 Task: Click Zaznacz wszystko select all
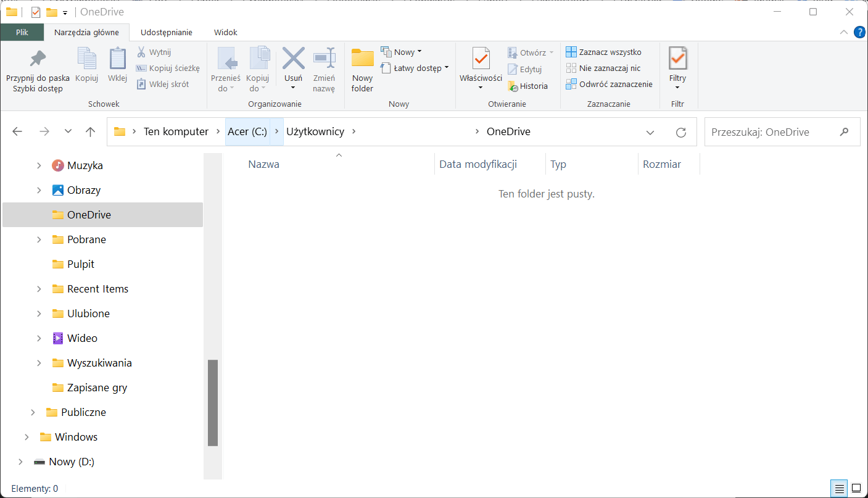(604, 52)
